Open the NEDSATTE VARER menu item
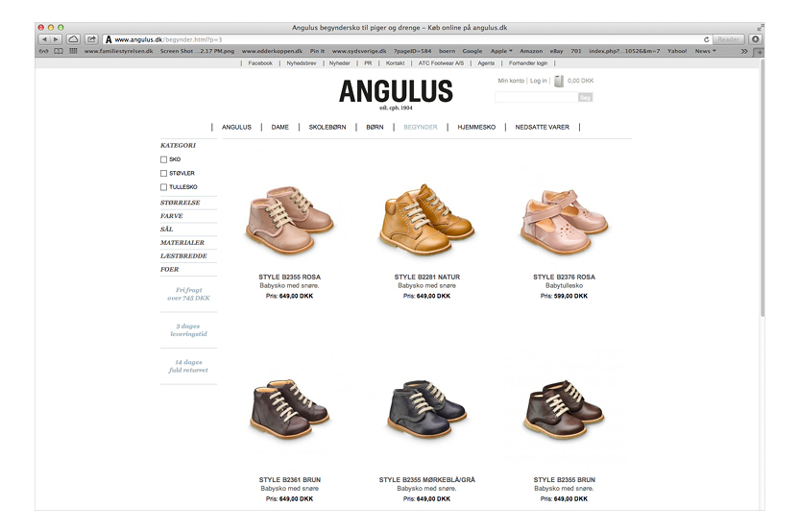Screen dimensions: 799x532 [543, 127]
